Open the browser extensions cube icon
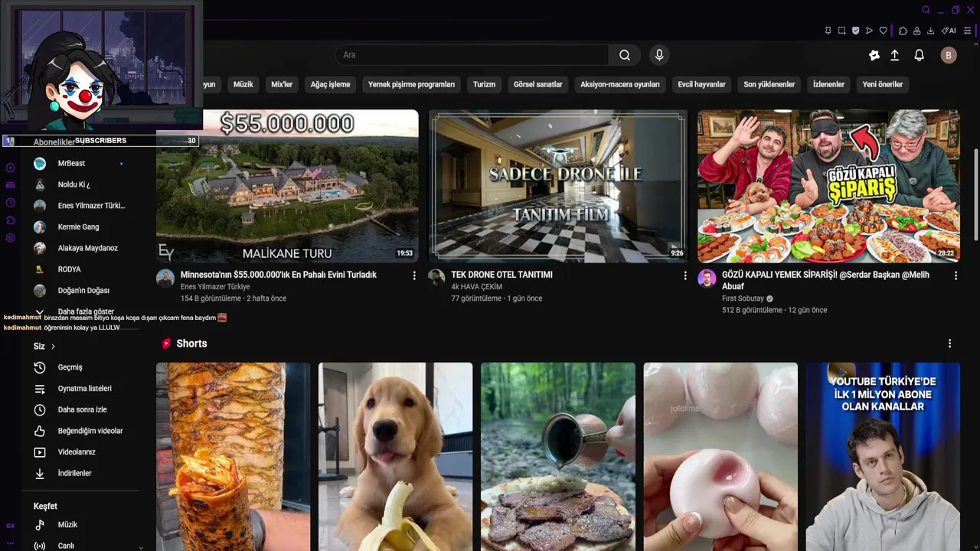The height and width of the screenshot is (551, 980). point(903,31)
